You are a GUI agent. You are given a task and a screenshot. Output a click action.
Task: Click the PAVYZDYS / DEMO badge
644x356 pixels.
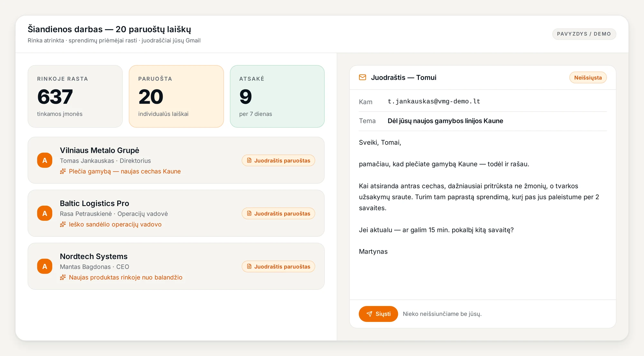coord(584,34)
